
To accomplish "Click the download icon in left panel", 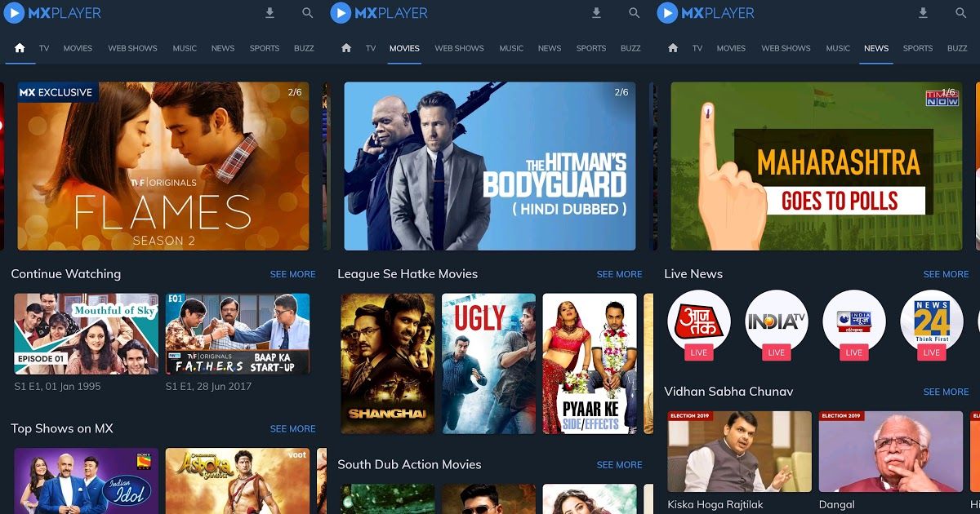I will (x=270, y=13).
